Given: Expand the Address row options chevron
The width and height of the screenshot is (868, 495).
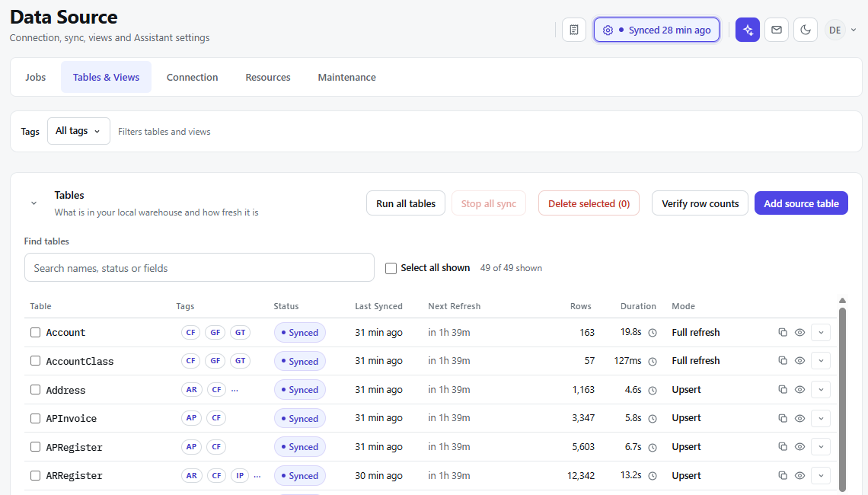Looking at the screenshot, I should tap(821, 390).
